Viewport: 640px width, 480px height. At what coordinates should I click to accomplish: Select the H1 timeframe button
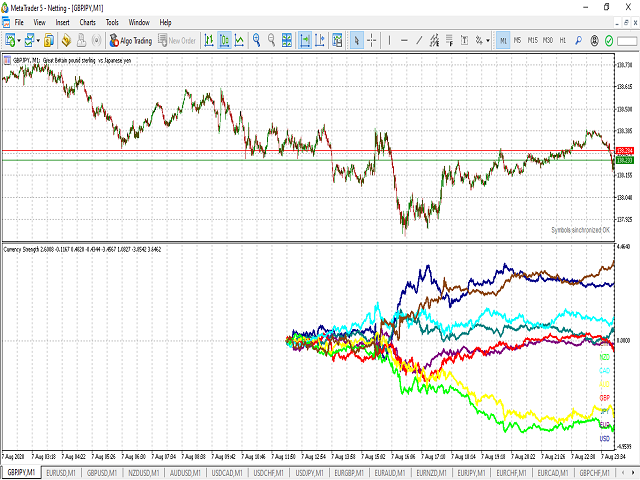564,40
